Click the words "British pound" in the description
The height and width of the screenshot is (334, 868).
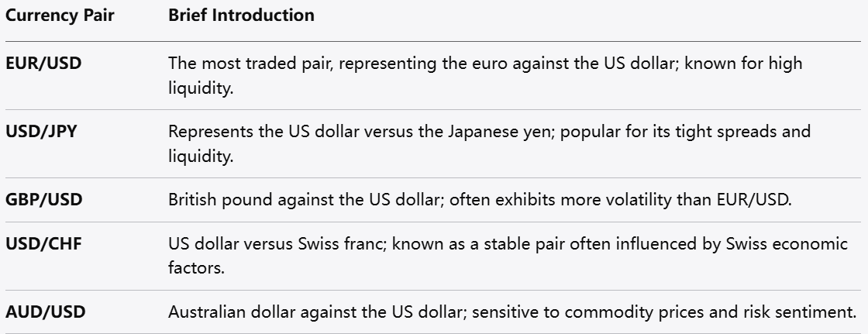(x=212, y=200)
